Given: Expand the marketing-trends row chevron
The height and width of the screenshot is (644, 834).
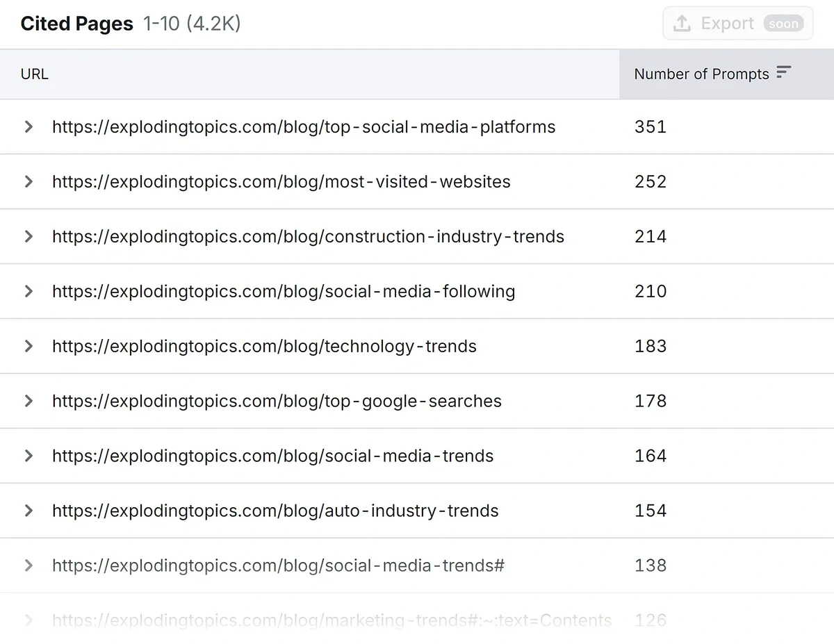Looking at the screenshot, I should pos(28,620).
